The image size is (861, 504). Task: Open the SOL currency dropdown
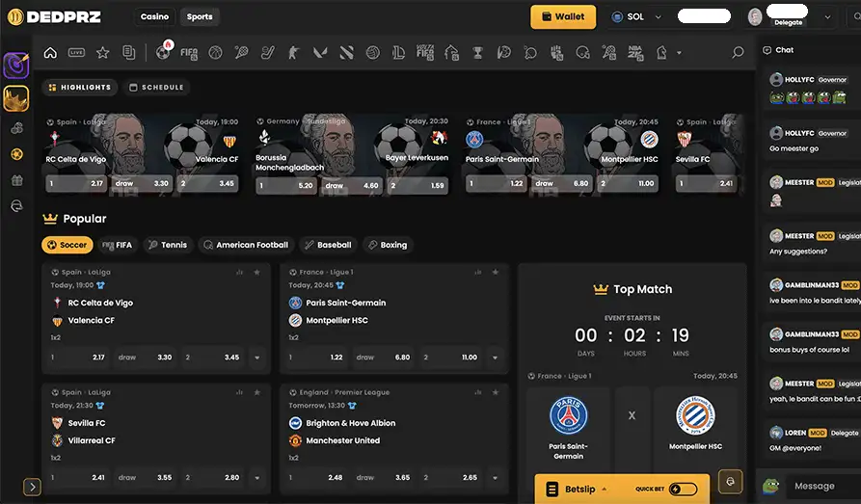click(636, 16)
